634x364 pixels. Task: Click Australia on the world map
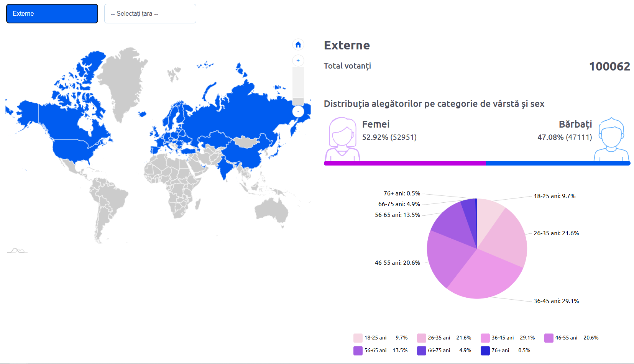pyautogui.click(x=271, y=210)
